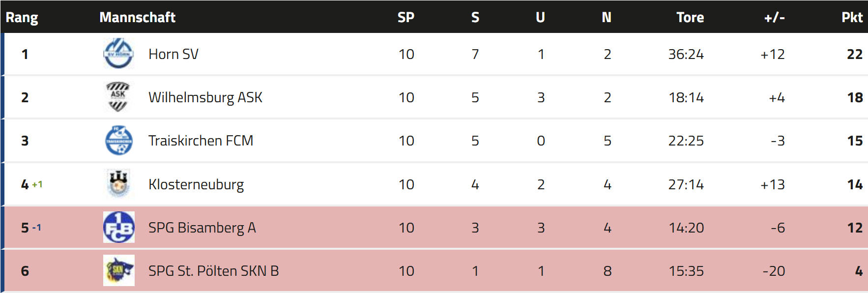
Task: Click the +/- column header
Action: coord(774,17)
